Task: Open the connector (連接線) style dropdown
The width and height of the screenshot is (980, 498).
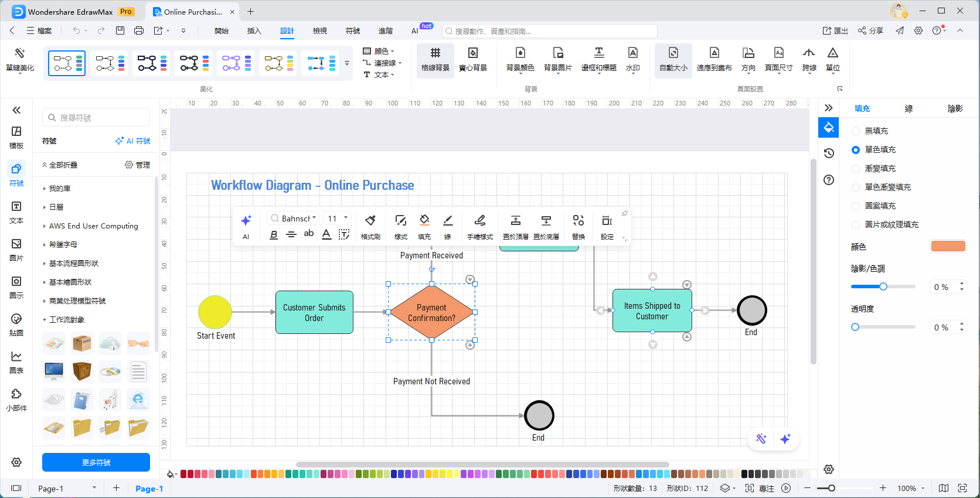Action: pos(383,63)
